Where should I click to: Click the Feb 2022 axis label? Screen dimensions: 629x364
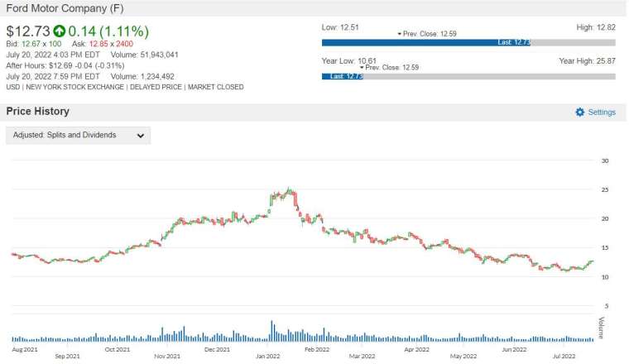coord(317,349)
